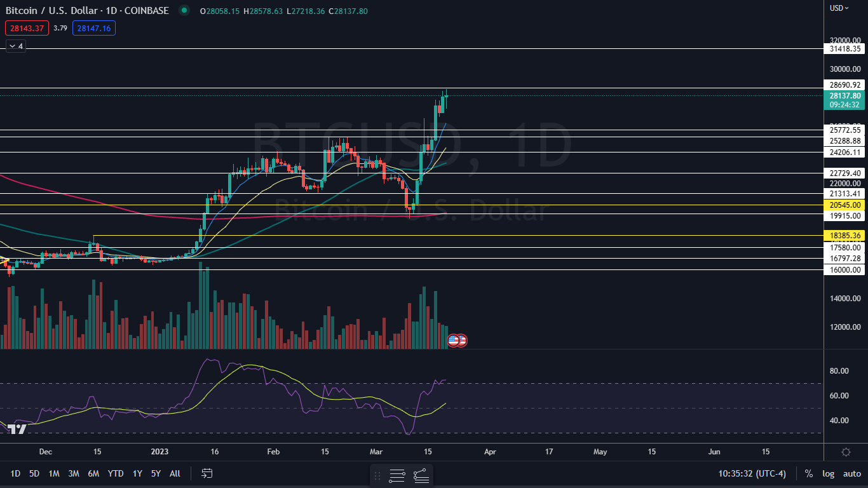The height and width of the screenshot is (488, 868).
Task: Select the 16797.28 price level label
Action: click(845, 258)
